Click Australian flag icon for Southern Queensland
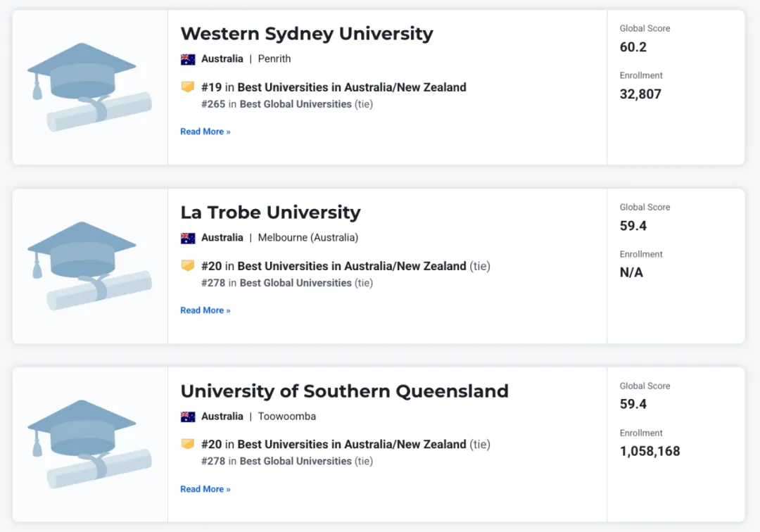This screenshot has width=760, height=532. pos(188,417)
